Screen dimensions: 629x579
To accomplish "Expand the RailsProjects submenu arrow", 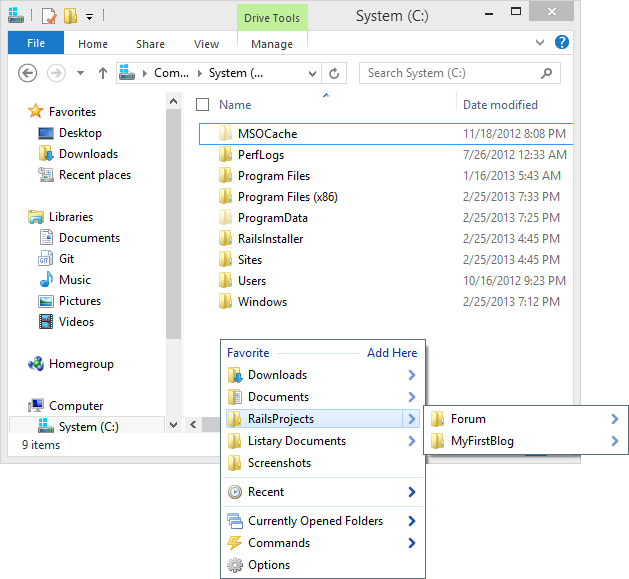I will click(x=412, y=419).
